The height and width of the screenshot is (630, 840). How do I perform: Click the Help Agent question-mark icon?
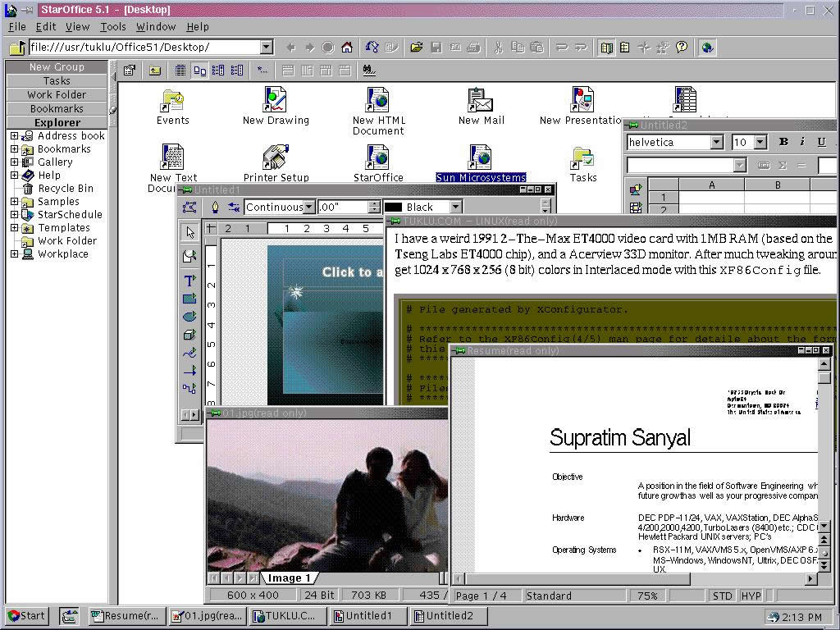[682, 48]
